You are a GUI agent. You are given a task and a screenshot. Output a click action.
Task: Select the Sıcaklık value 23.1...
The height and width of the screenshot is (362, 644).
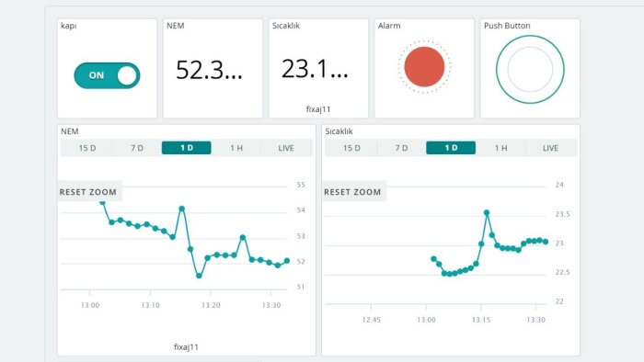point(315,69)
